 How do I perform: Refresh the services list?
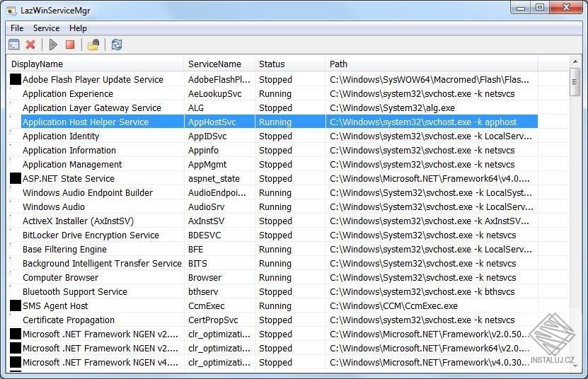[117, 45]
